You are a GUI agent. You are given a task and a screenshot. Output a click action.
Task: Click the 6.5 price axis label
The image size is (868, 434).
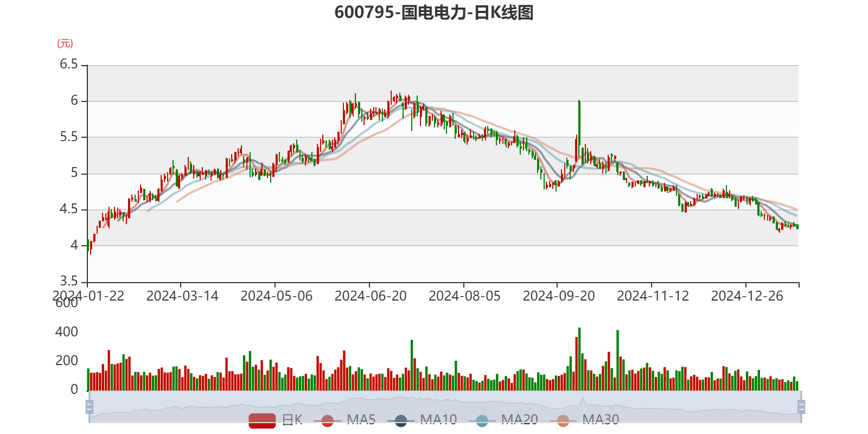[x=69, y=65]
